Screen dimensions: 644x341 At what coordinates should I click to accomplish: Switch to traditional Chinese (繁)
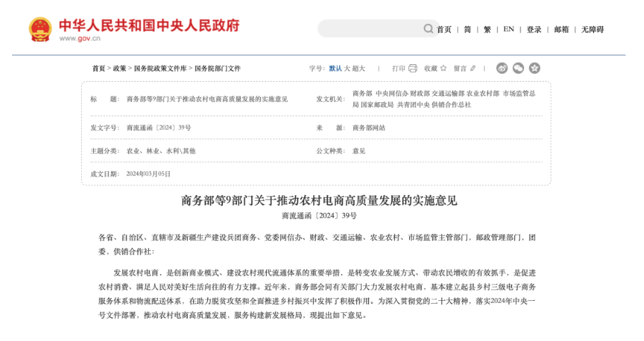coord(487,30)
